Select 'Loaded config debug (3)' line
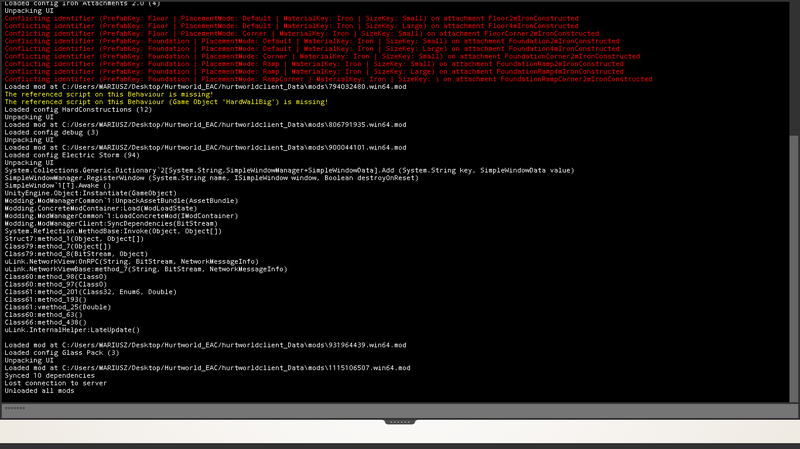 coord(52,132)
